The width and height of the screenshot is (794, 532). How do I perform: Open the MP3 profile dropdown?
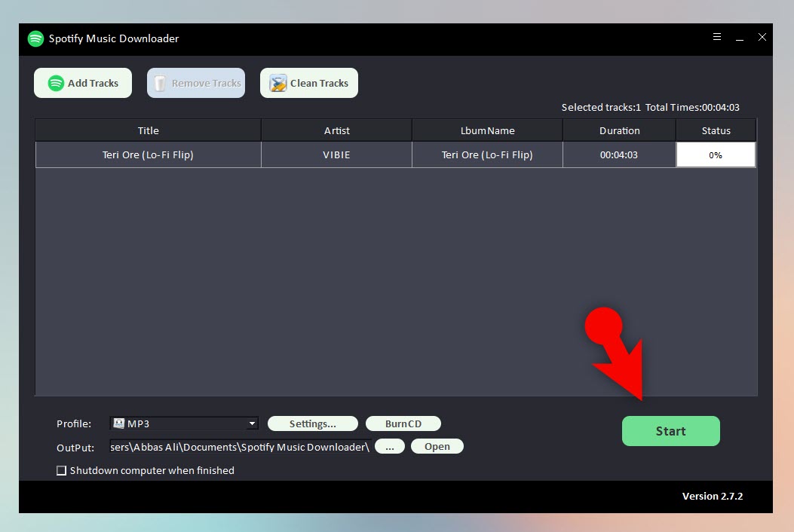pos(184,423)
